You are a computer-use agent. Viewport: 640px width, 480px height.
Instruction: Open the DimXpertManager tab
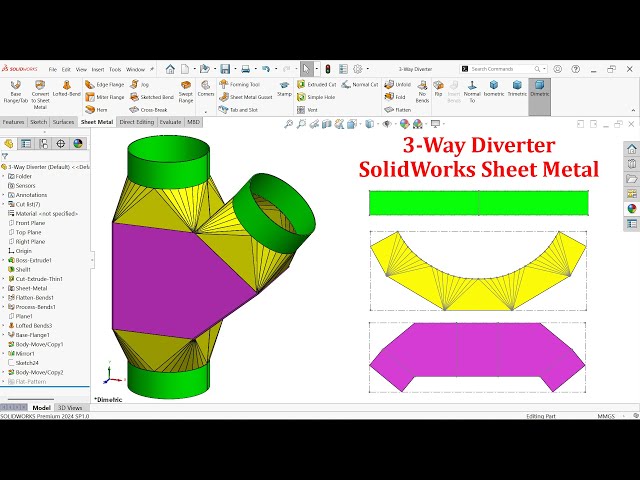tap(60, 144)
